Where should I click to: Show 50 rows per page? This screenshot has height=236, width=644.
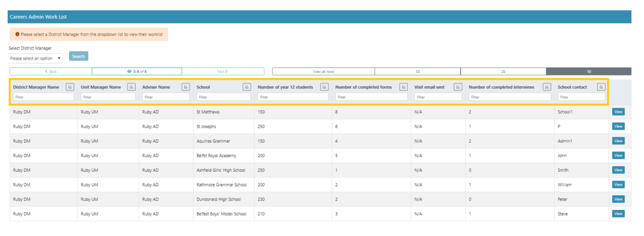pos(418,71)
